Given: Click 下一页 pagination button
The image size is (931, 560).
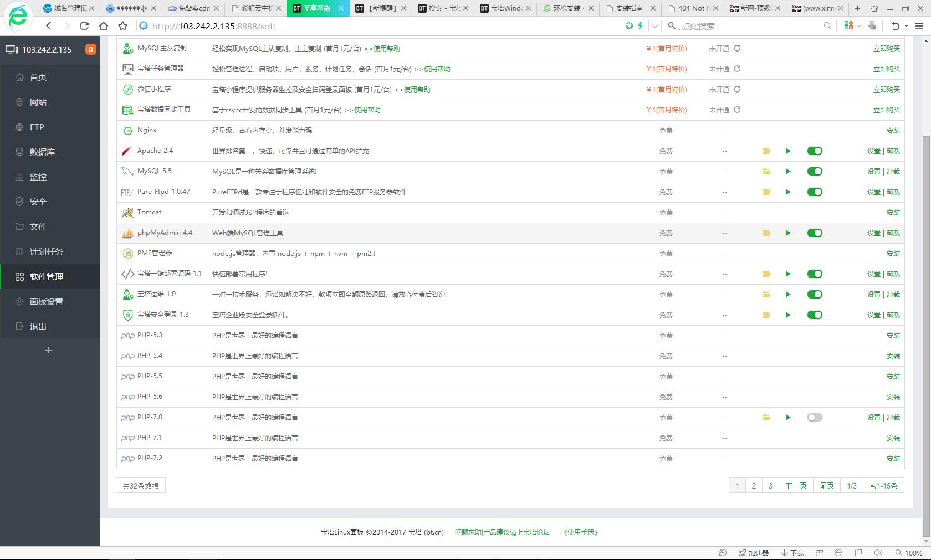Looking at the screenshot, I should (x=796, y=486).
